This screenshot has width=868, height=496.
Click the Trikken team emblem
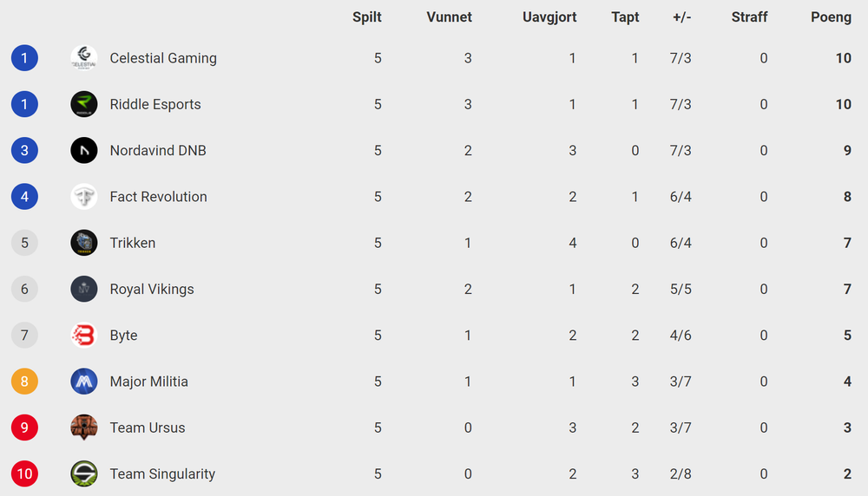(x=84, y=243)
